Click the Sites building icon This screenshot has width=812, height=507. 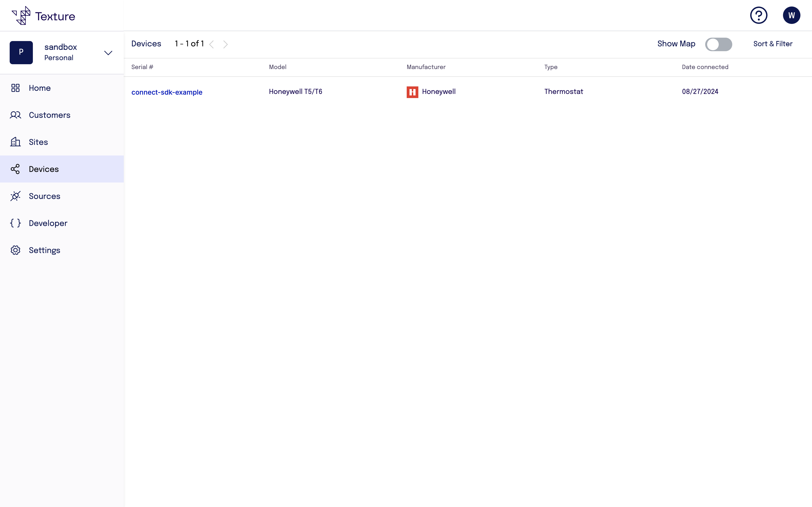point(15,142)
